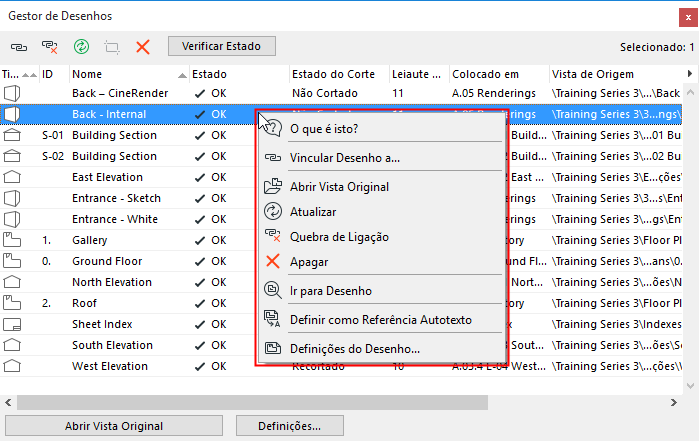The height and width of the screenshot is (441, 699).
Task: Click the horizontal scrollbar thumb
Action: pos(252,402)
